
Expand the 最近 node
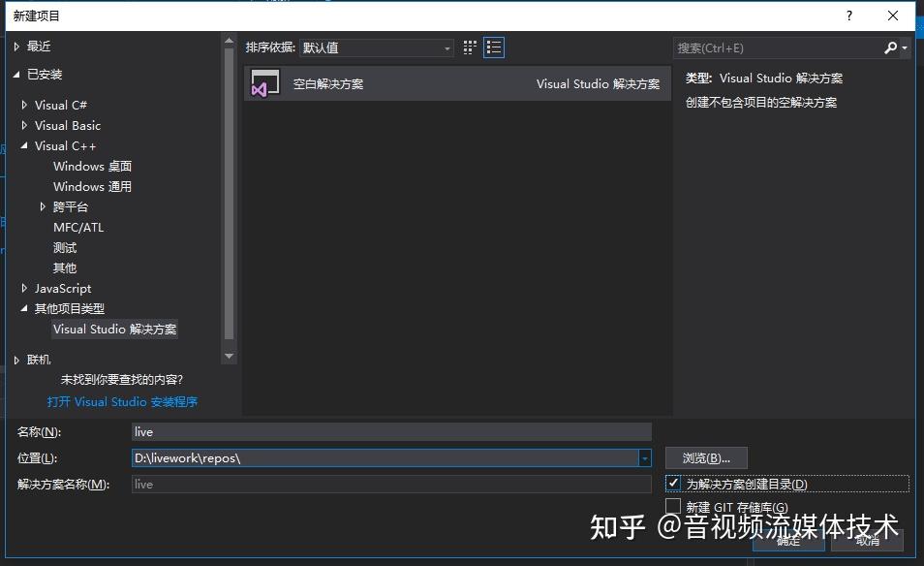16,46
